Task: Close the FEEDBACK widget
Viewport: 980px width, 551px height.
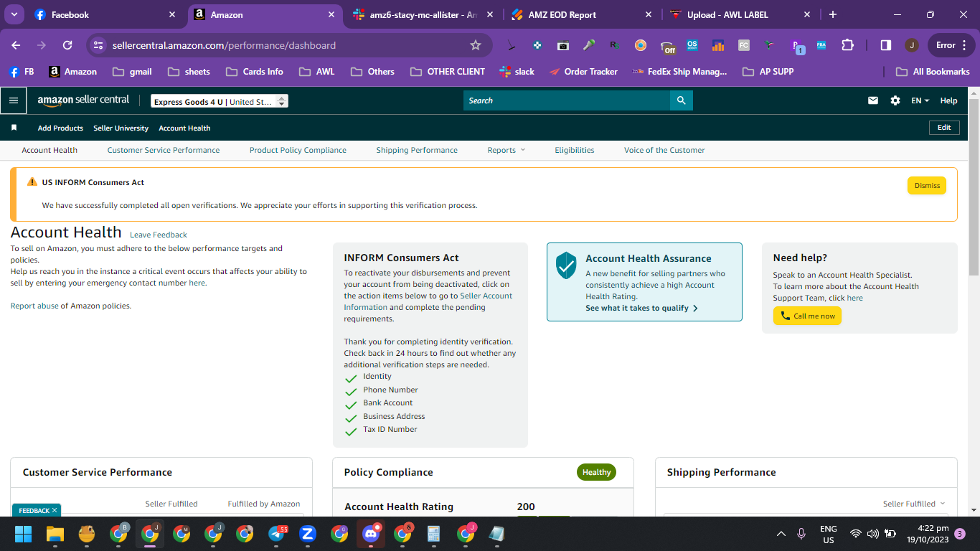Action: click(55, 511)
